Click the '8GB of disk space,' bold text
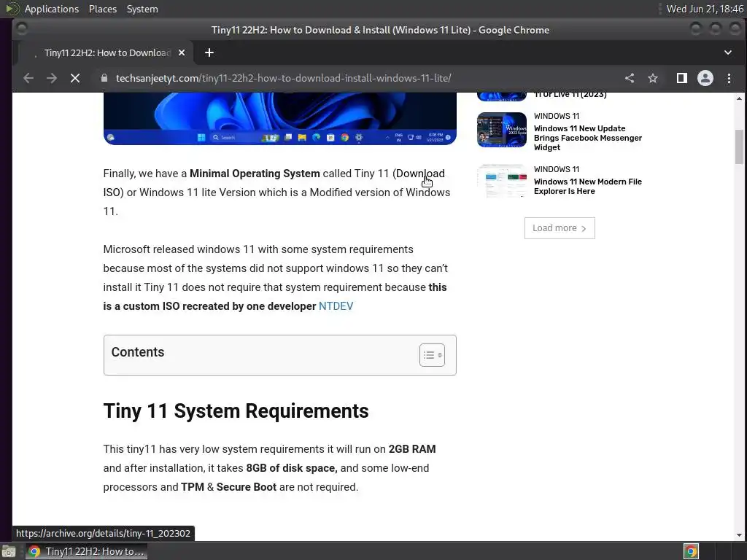Image resolution: width=747 pixels, height=560 pixels. (x=292, y=468)
